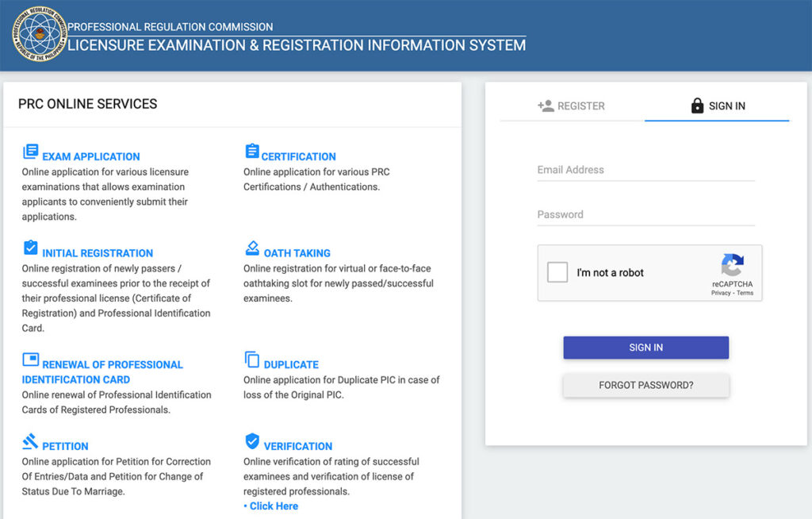Viewport: 812px width, 519px height.
Task: Click the Verification shield icon
Action: [252, 441]
